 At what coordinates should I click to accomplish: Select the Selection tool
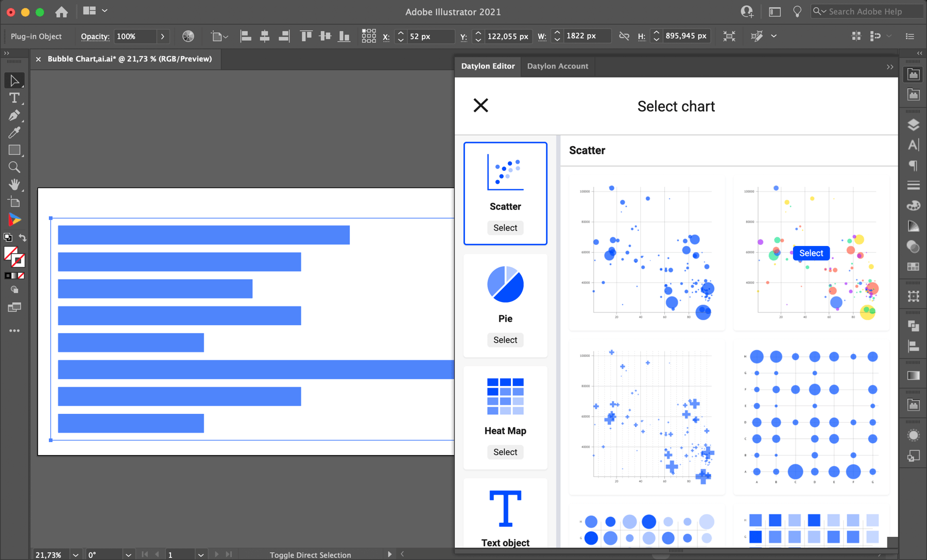(14, 80)
